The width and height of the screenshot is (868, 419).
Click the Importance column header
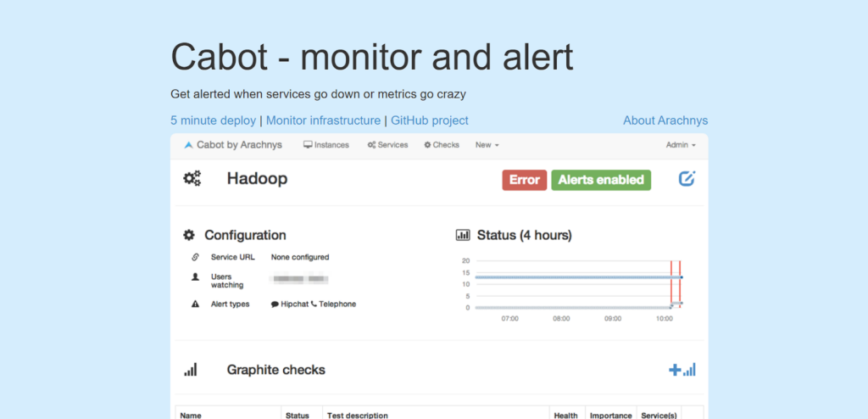tap(611, 415)
